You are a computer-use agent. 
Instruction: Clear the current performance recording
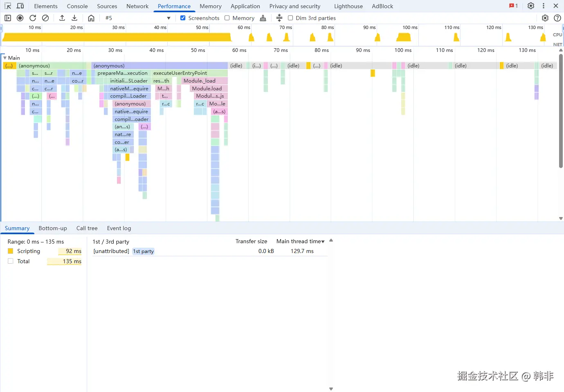pyautogui.click(x=45, y=18)
